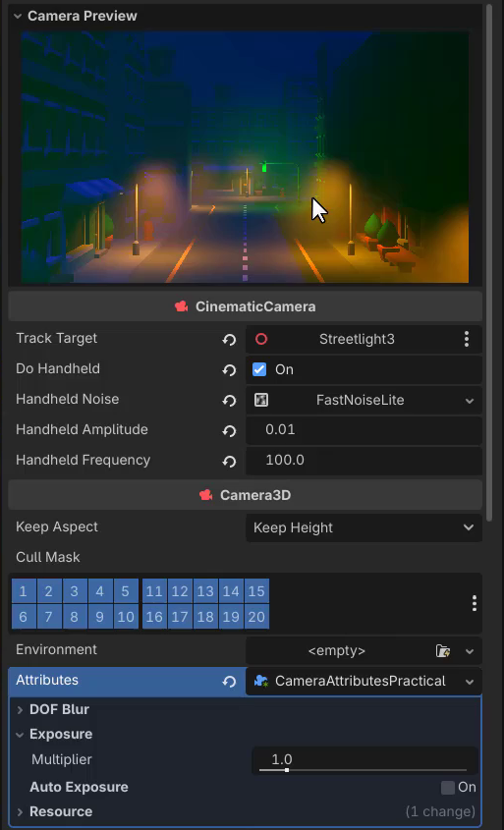Toggle cull mask layer 16

(154, 617)
